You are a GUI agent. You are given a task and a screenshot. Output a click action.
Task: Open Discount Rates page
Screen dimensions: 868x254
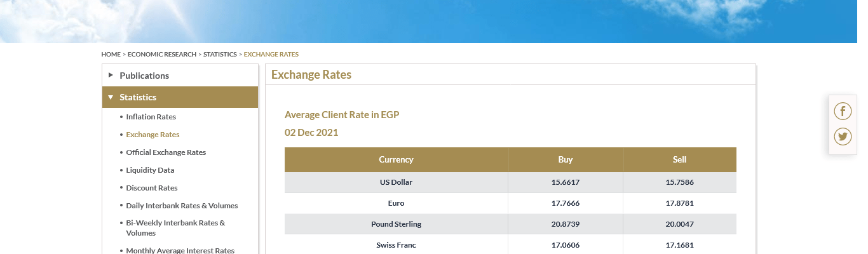(152, 188)
